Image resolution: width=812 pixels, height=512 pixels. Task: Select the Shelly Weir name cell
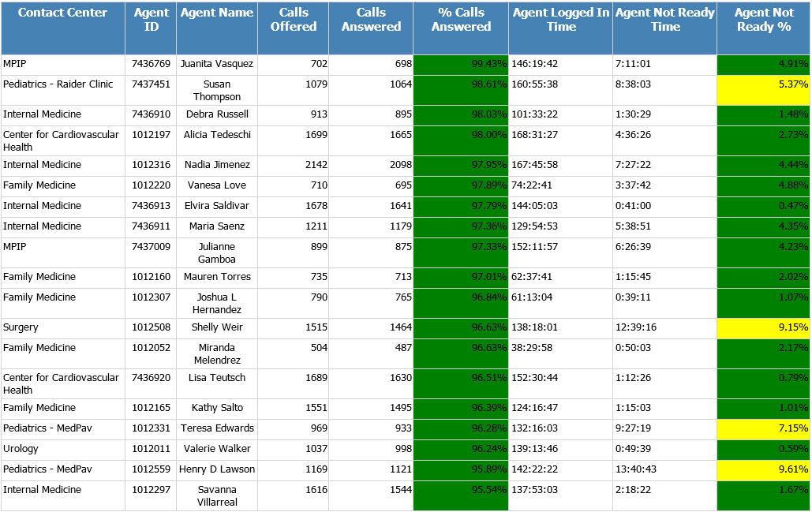(217, 327)
